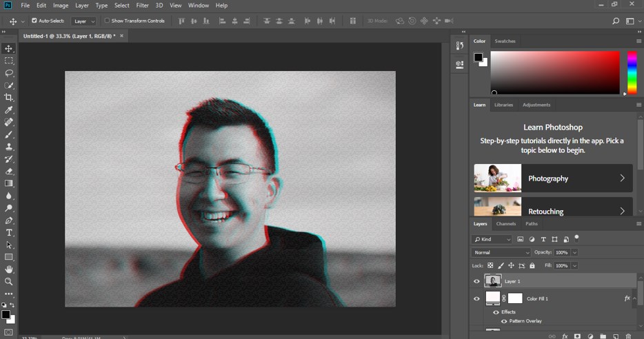Open the Select menu
Viewport: 644px width, 339px height.
click(121, 6)
